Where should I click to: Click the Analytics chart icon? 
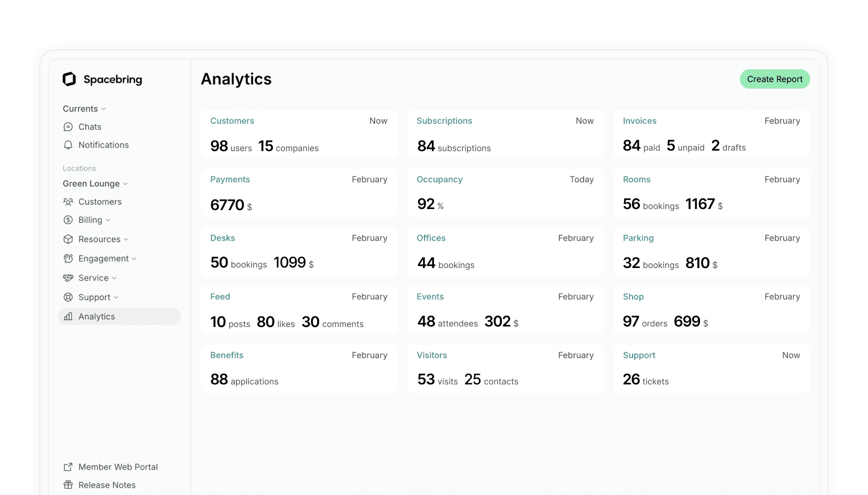click(68, 316)
